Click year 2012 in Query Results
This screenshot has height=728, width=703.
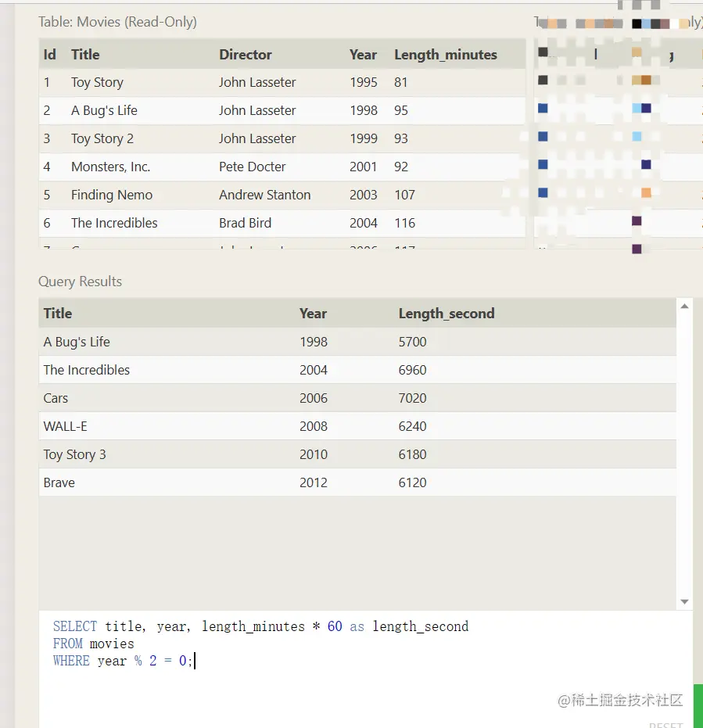[314, 483]
